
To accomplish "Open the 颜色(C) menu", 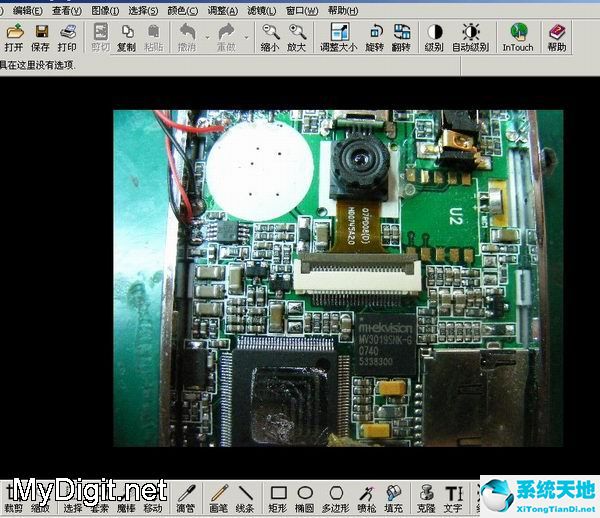I will point(183,11).
